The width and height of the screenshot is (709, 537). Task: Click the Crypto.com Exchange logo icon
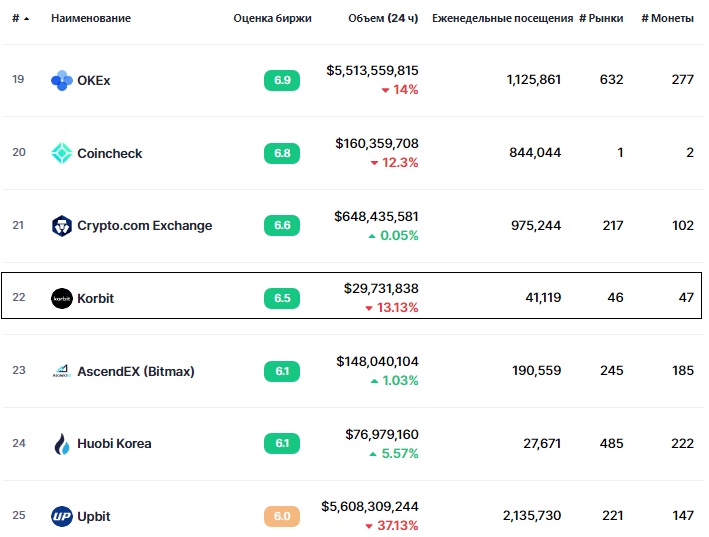point(61,226)
